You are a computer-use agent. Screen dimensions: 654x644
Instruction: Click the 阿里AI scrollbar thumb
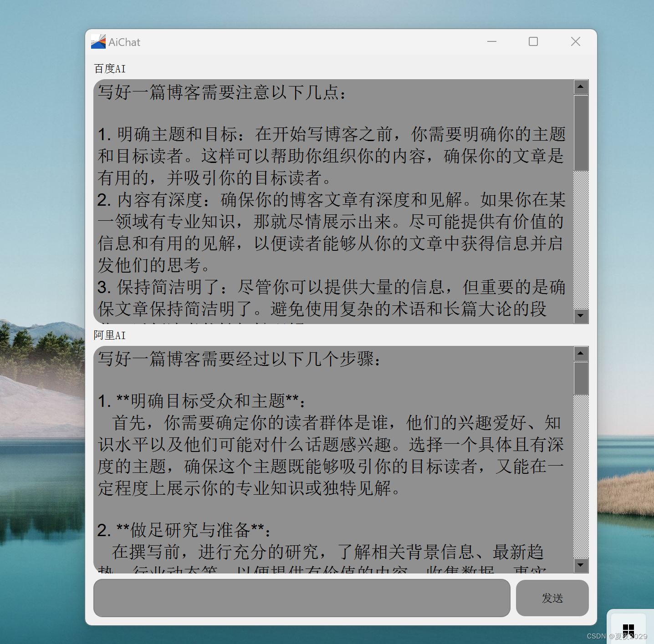581,378
